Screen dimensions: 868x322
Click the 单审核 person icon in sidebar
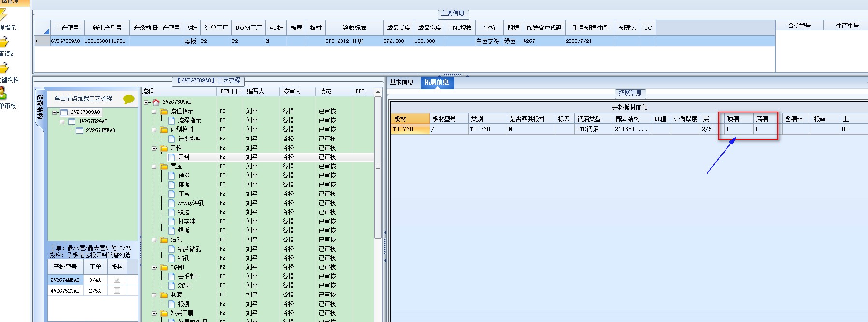[3, 94]
